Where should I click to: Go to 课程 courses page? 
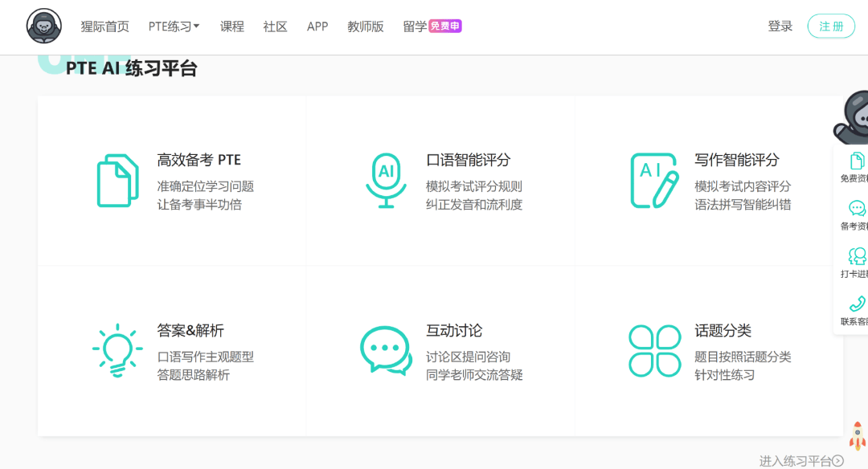tap(232, 27)
